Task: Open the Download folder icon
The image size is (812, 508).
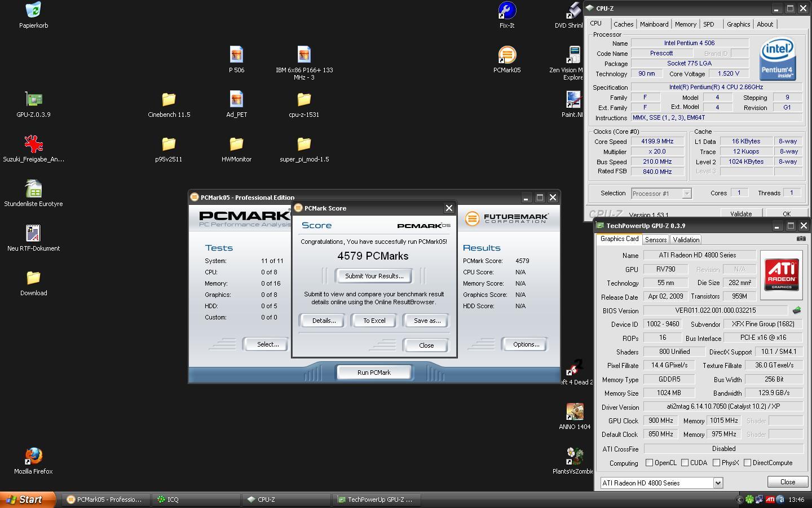Action: [33, 282]
